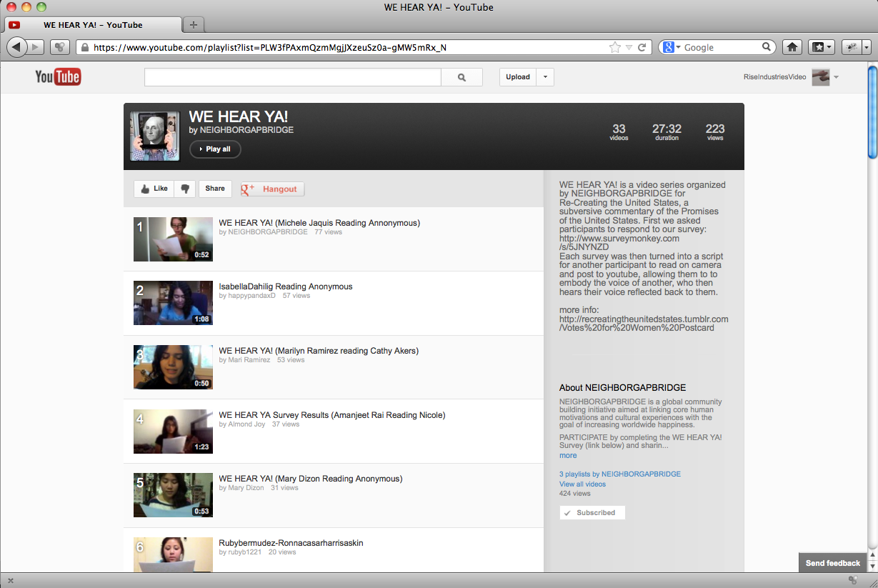Screen dimensions: 878x588
Task: Click the Like thumbs up button
Action: [x=154, y=189]
